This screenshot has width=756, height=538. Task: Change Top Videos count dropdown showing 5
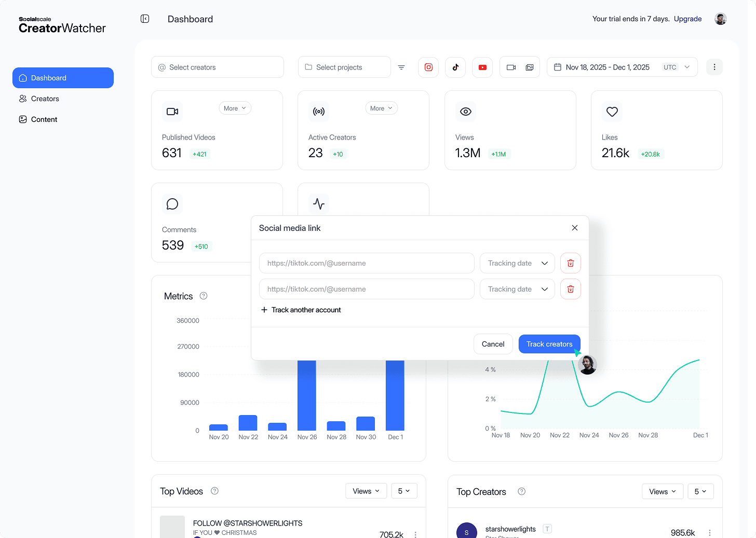point(404,491)
